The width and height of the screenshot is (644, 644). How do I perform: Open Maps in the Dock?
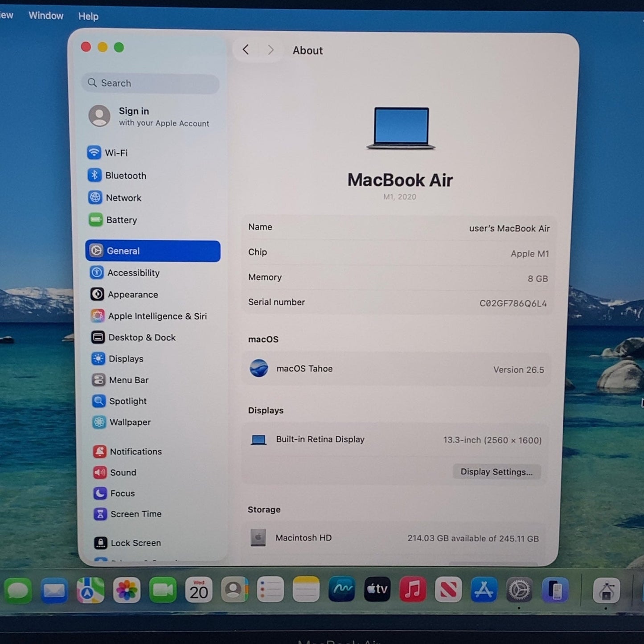90,591
